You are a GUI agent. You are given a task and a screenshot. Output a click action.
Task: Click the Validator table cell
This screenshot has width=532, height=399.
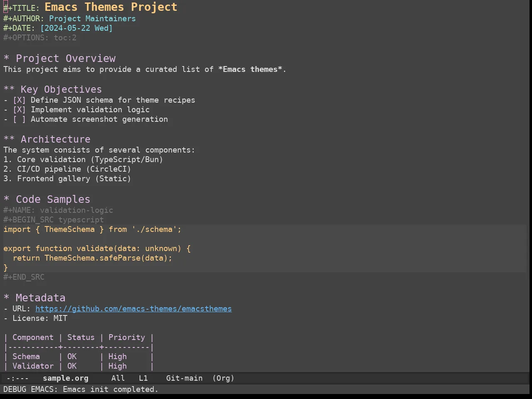point(33,366)
